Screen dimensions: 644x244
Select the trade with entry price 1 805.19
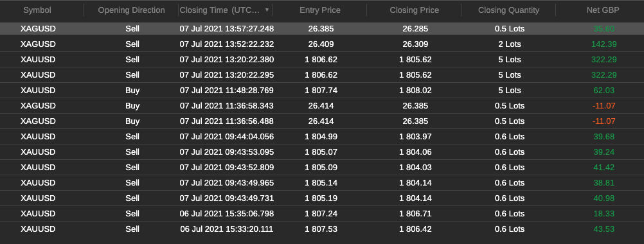coord(322,198)
